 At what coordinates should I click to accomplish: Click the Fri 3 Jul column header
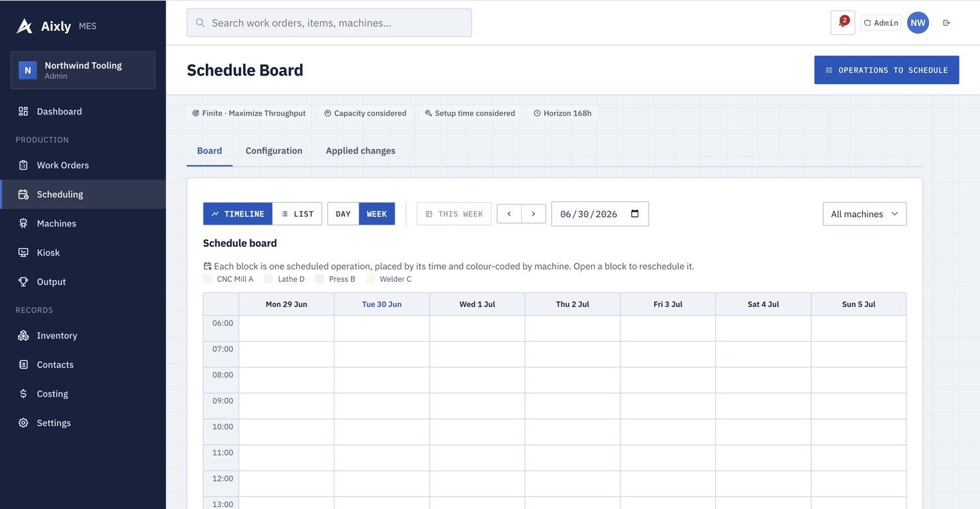[x=668, y=304]
